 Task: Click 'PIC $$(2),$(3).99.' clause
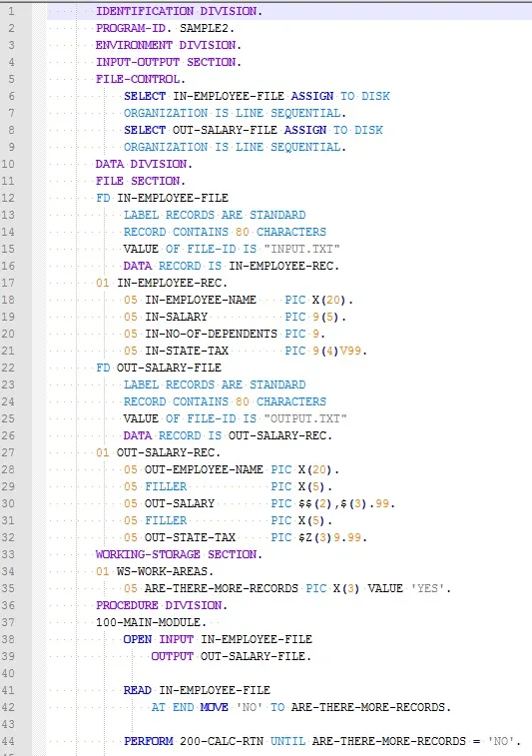333,503
